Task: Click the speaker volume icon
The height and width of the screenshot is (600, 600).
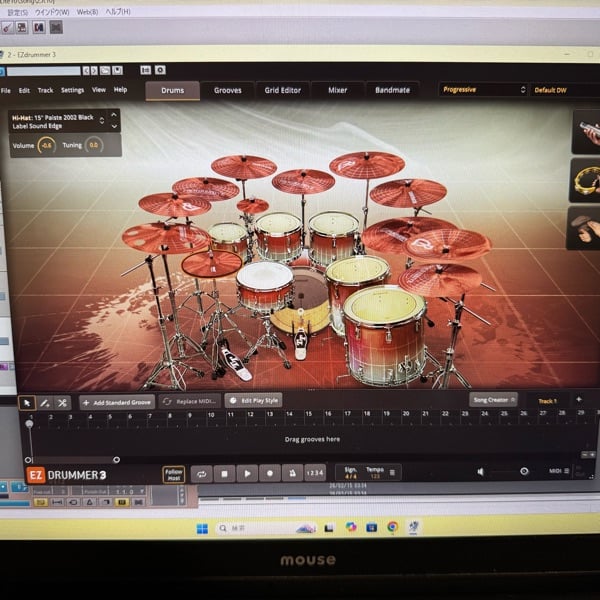Action: tap(481, 471)
